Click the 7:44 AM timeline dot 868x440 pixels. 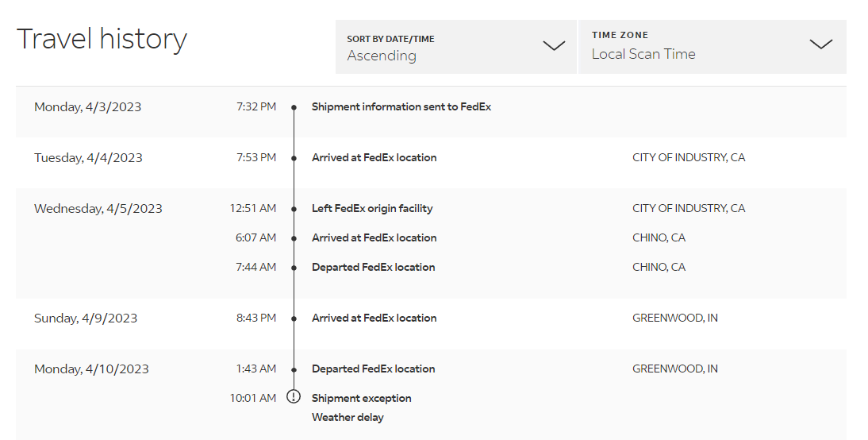click(294, 268)
